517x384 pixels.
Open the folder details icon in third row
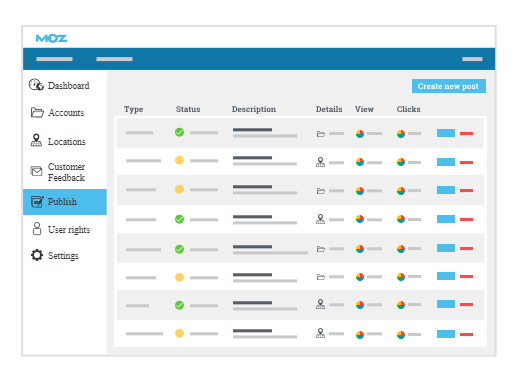(x=321, y=191)
